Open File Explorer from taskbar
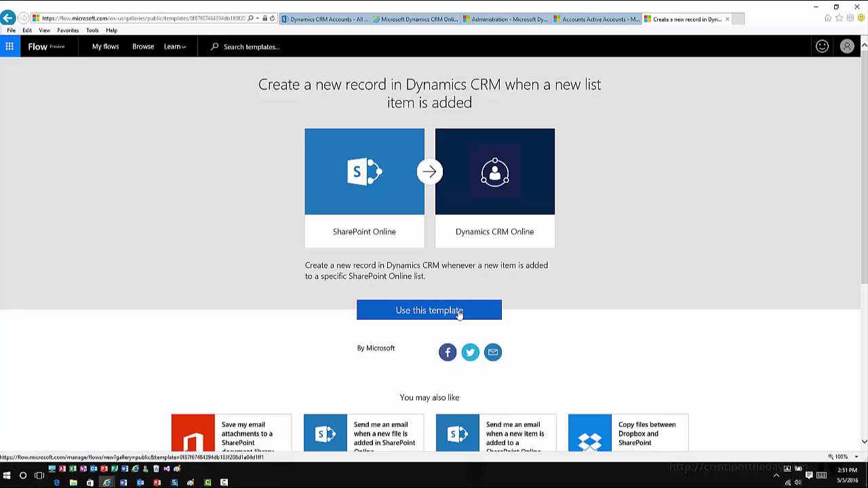This screenshot has height=488, width=868. (x=73, y=483)
